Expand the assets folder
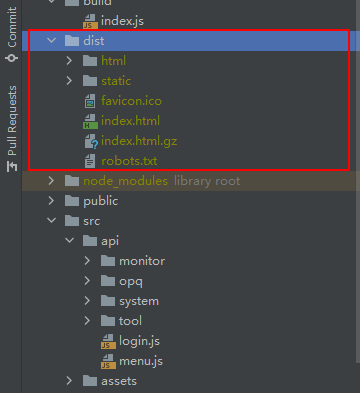The height and width of the screenshot is (393, 360). [69, 381]
